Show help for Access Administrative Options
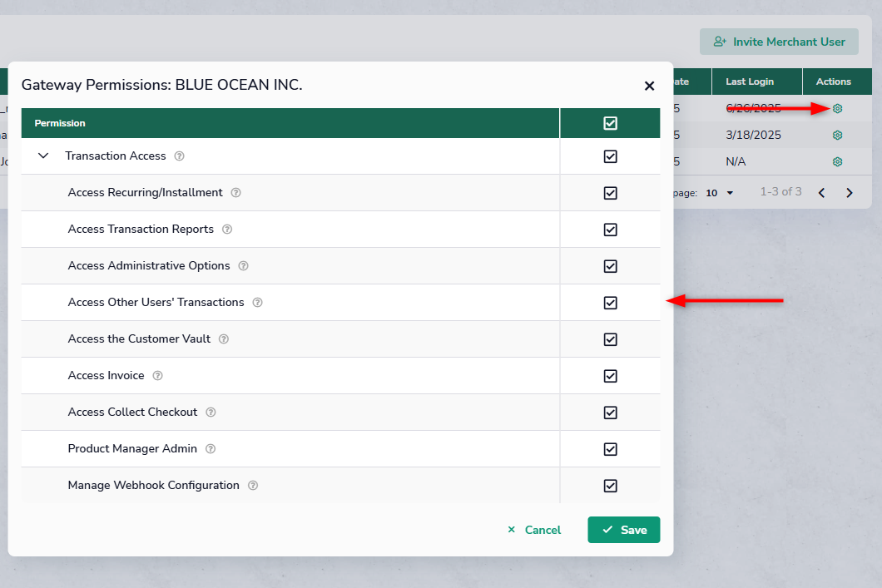Screen dimensions: 882x588 pyautogui.click(x=243, y=266)
